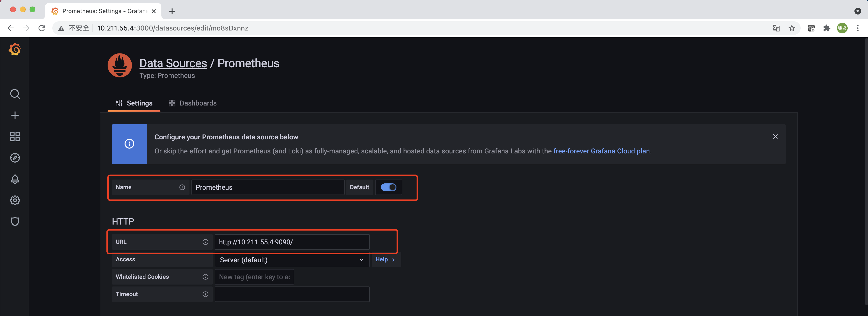Open the Server Admin shield icon
Screen dimensions: 868x316
coord(15,221)
